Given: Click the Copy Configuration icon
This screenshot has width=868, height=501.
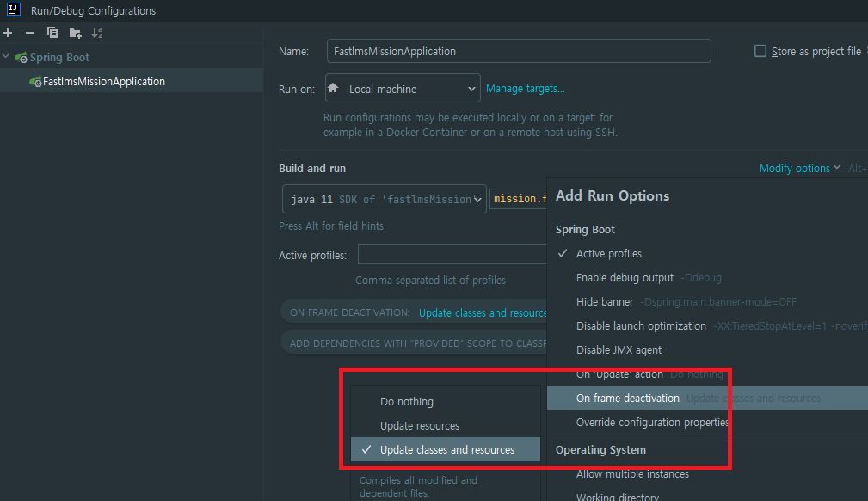Looking at the screenshot, I should [x=52, y=33].
